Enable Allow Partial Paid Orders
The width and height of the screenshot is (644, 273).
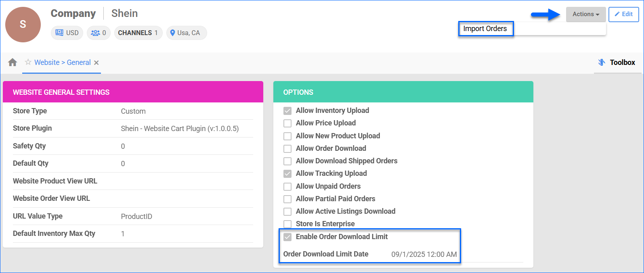[x=287, y=199]
